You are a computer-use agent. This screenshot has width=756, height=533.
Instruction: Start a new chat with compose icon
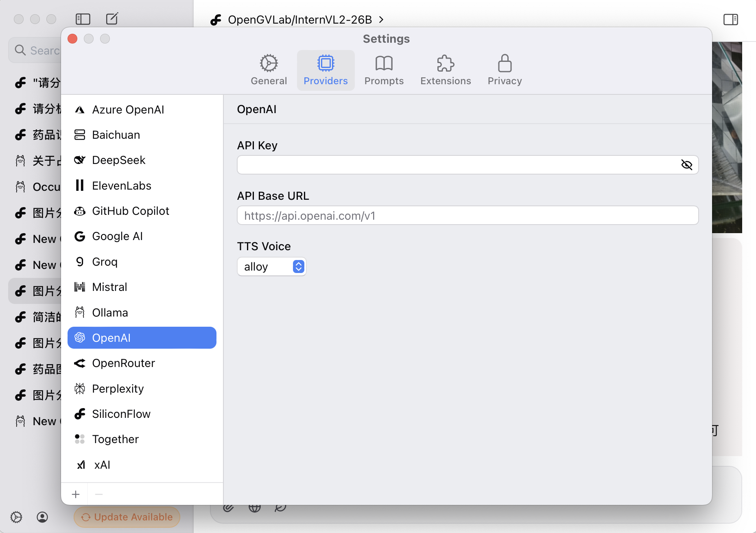(x=112, y=19)
